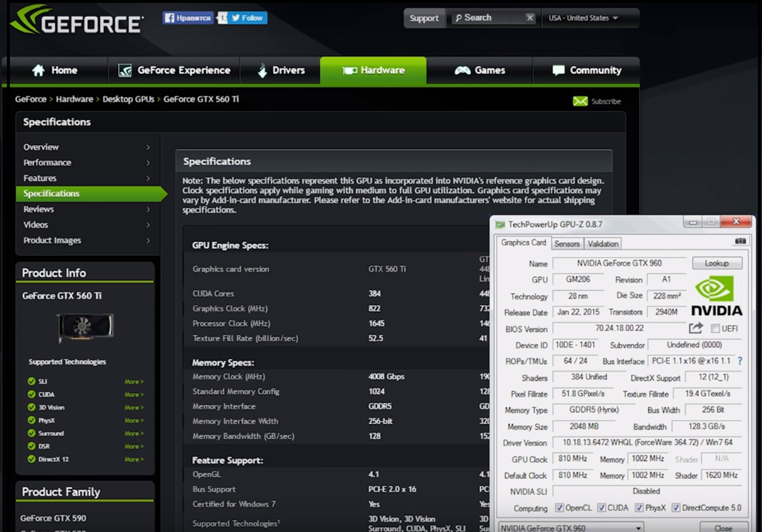Click the More link next to Surround
Image resolution: width=762 pixels, height=532 pixels.
click(133, 433)
